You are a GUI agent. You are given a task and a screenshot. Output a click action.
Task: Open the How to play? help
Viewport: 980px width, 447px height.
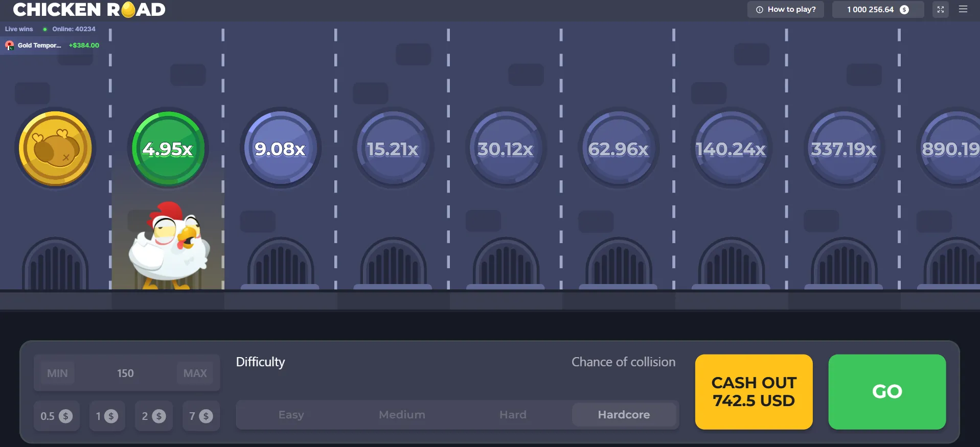click(786, 10)
